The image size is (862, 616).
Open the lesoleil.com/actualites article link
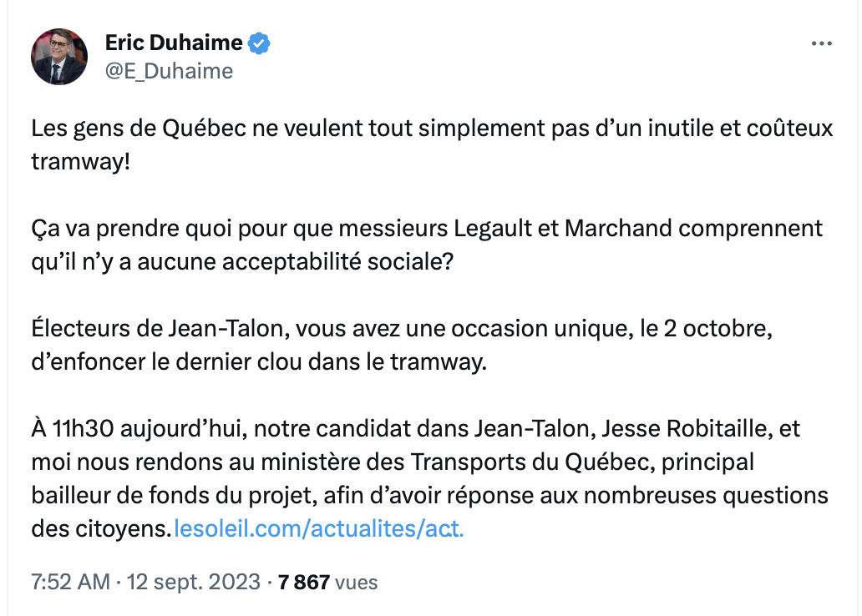pyautogui.click(x=319, y=528)
